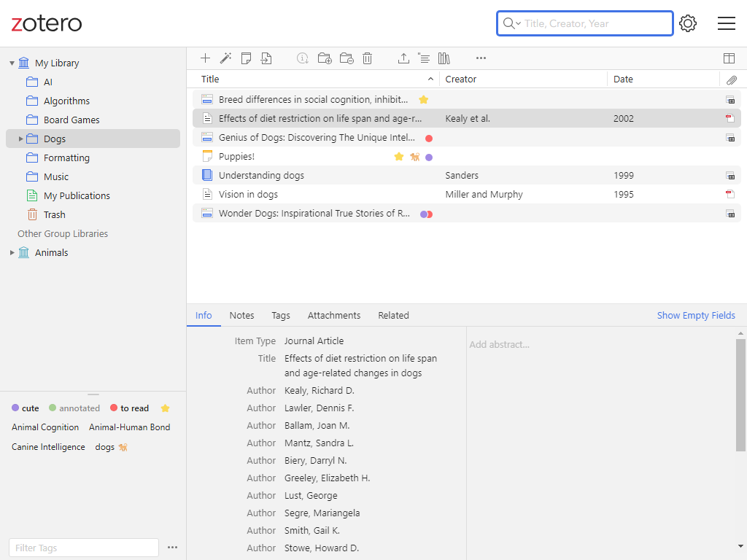Screen dimensions: 747x560
Task: Create a new standalone note
Action: pyautogui.click(x=247, y=58)
